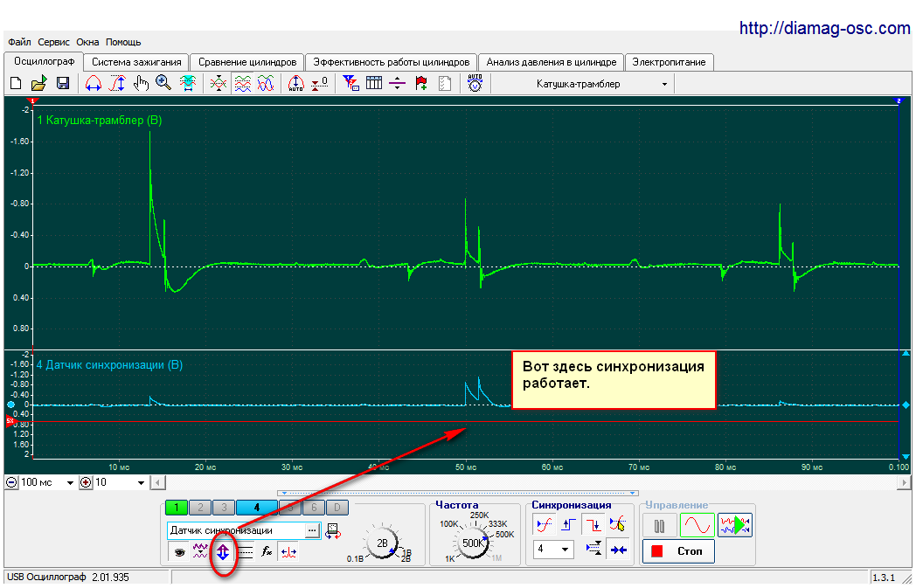Open the Окна menu

(x=87, y=43)
